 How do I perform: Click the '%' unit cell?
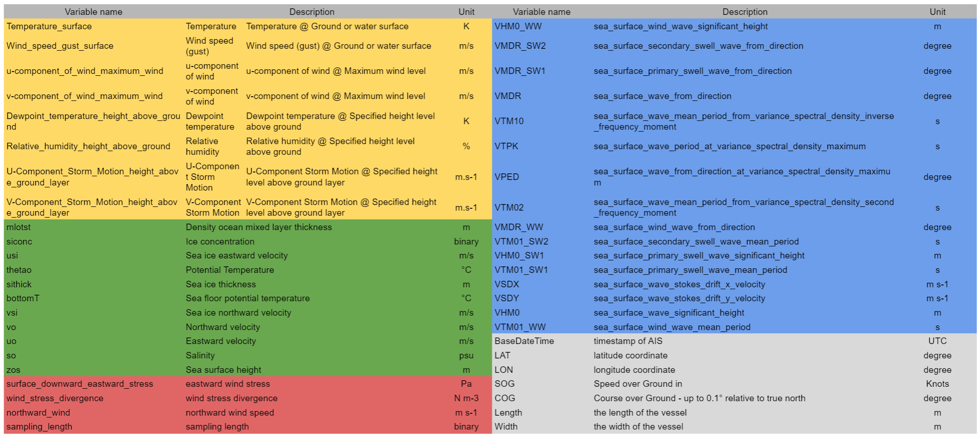[x=466, y=146]
